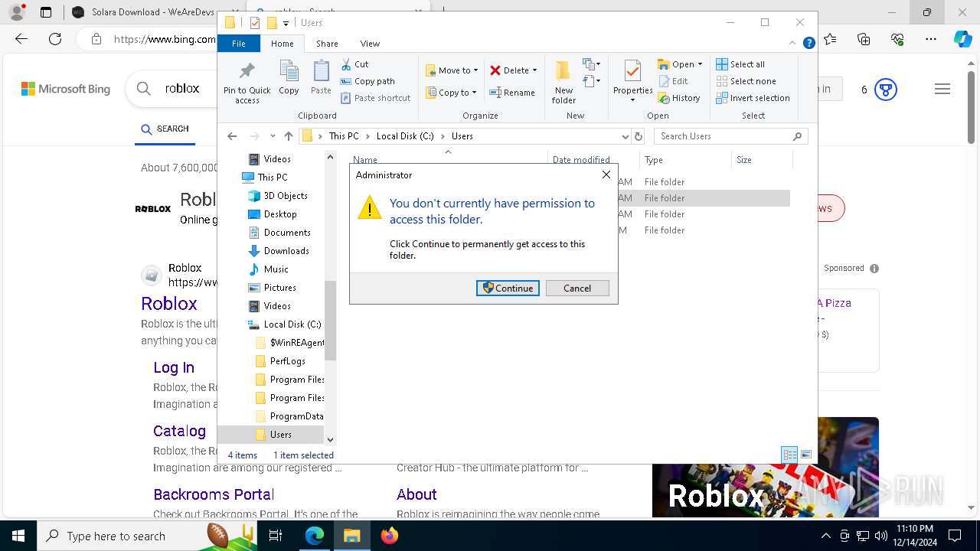Select Desktop in navigation pane
The image size is (980, 551).
(x=279, y=214)
